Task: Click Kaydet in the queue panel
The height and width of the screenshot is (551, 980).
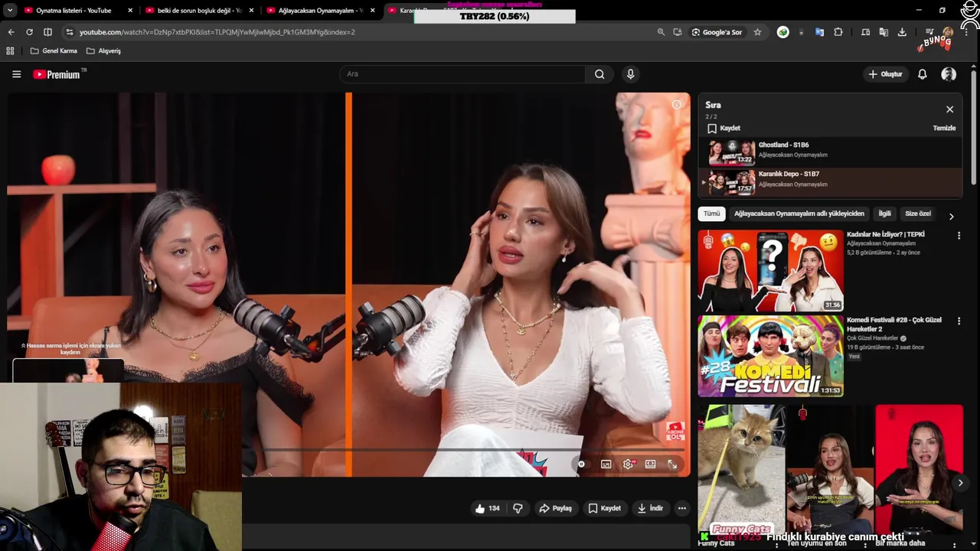Action: tap(724, 129)
